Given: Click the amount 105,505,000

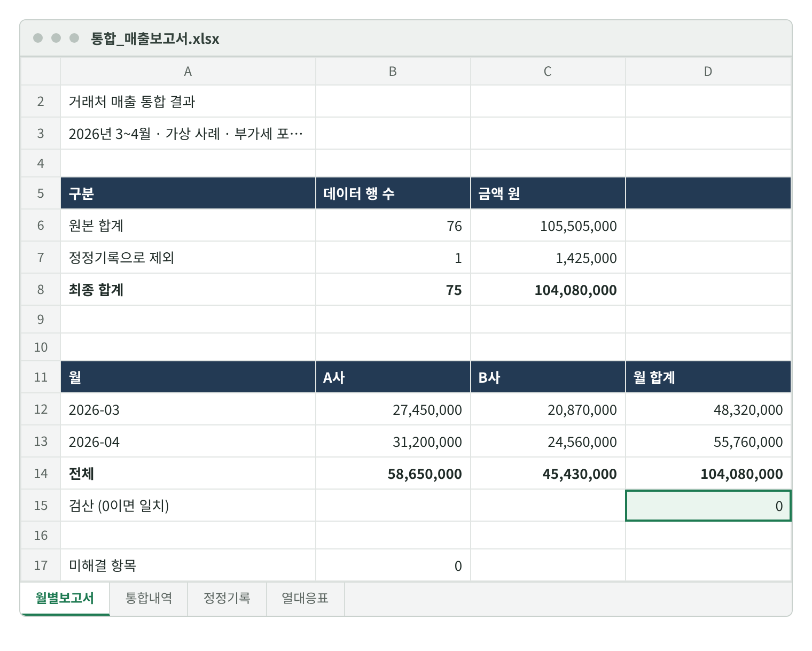Looking at the screenshot, I should pyautogui.click(x=548, y=226).
